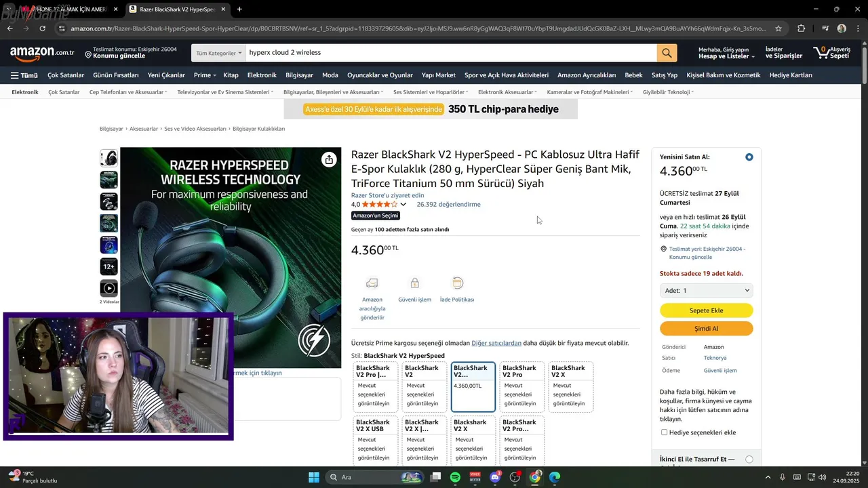Click the orange Amazon search magnifier button
The width and height of the screenshot is (868, 488).
click(667, 53)
